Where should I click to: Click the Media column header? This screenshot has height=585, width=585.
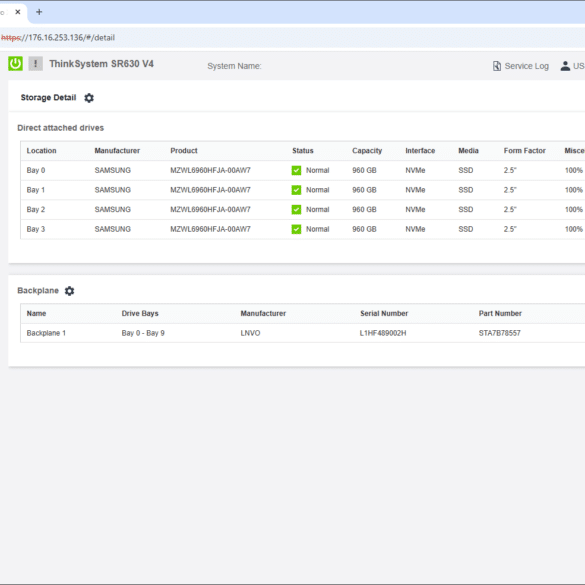[468, 151]
